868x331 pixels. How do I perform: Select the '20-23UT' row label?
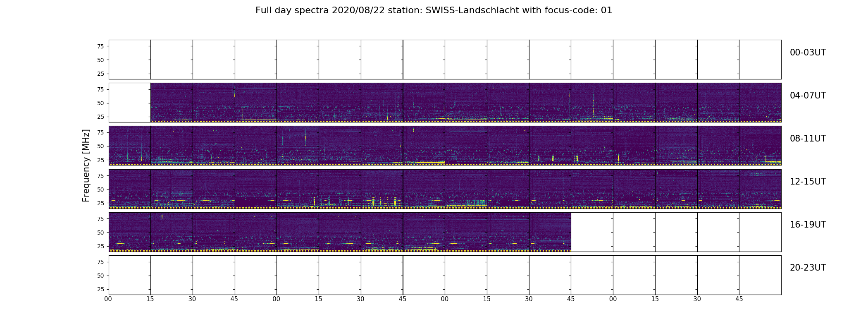point(808,268)
